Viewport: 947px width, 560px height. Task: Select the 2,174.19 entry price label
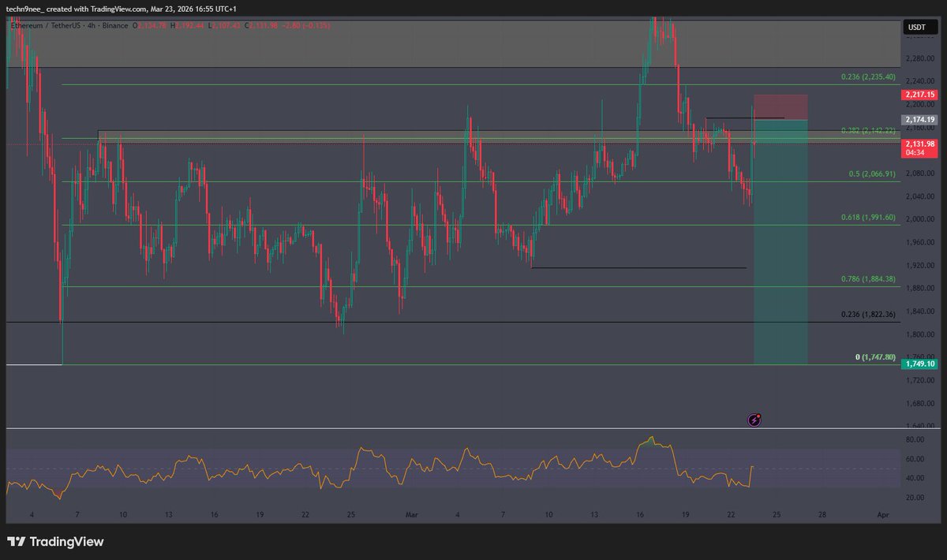920,119
